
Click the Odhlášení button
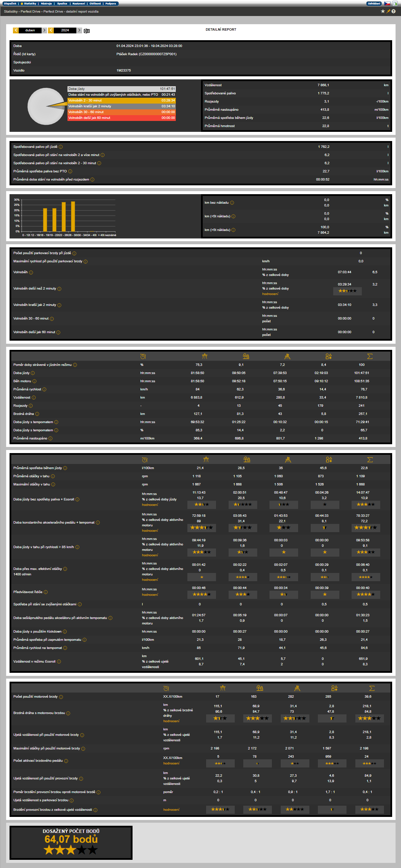[374, 3]
